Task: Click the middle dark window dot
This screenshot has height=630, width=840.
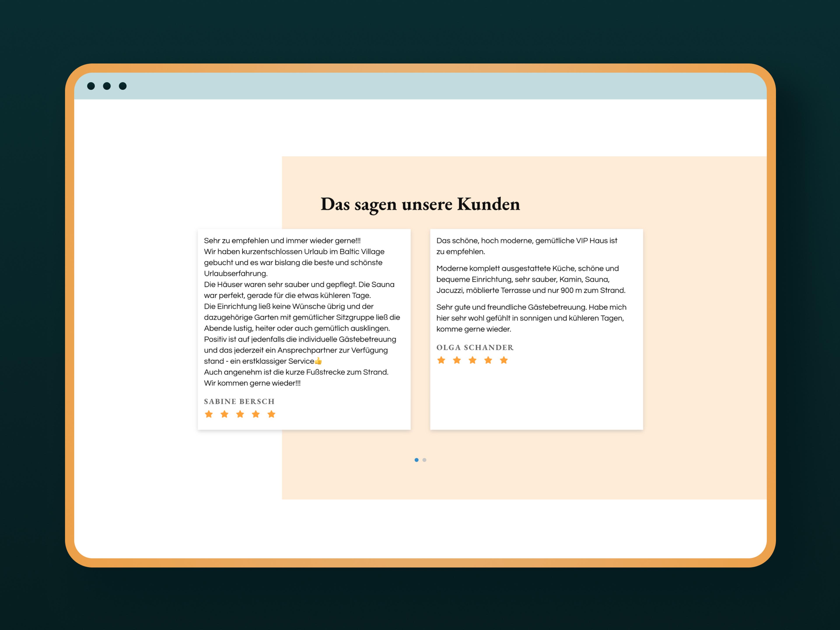Action: click(107, 86)
